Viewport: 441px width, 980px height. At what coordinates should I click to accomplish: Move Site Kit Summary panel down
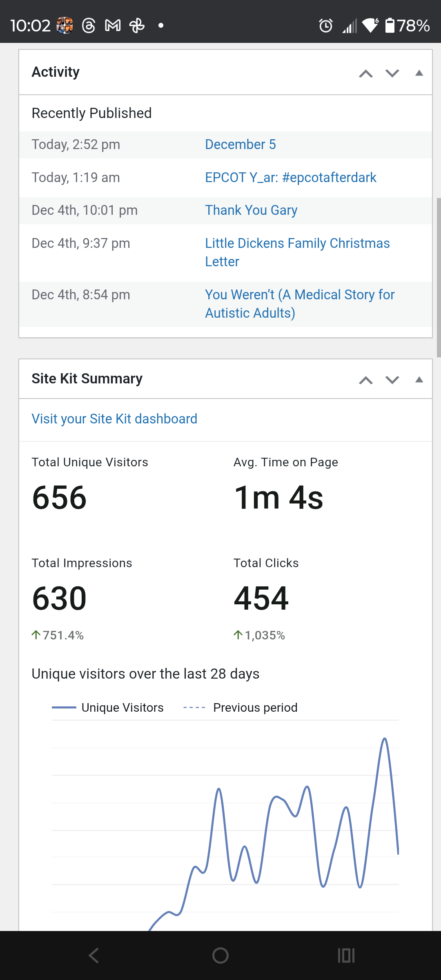point(392,380)
